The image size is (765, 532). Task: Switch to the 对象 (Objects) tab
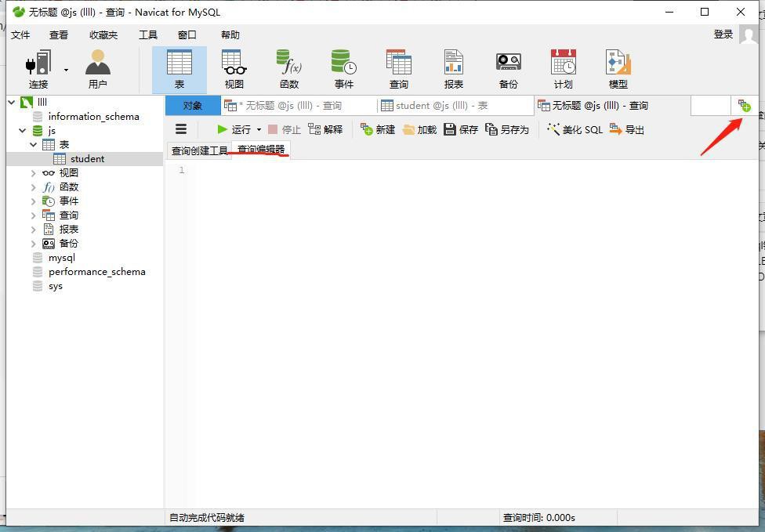193,105
